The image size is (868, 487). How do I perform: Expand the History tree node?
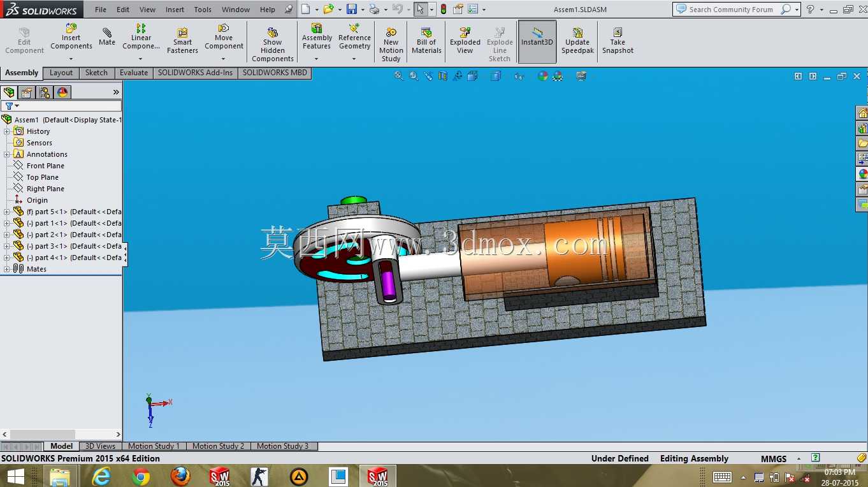tap(7, 131)
